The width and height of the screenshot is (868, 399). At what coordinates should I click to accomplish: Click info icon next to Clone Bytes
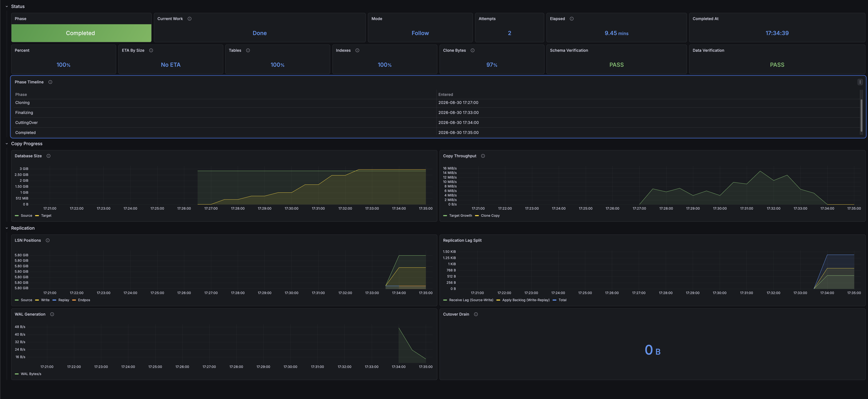pyautogui.click(x=472, y=51)
